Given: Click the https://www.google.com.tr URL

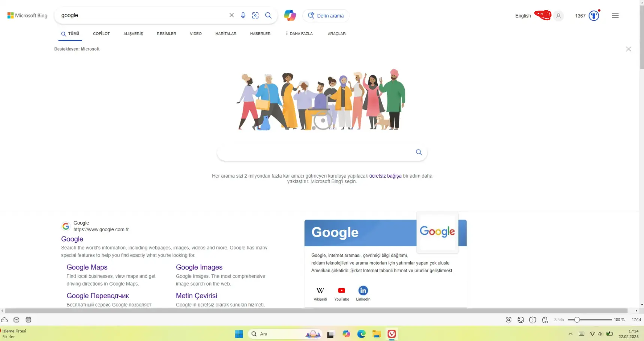Looking at the screenshot, I should click(101, 230).
